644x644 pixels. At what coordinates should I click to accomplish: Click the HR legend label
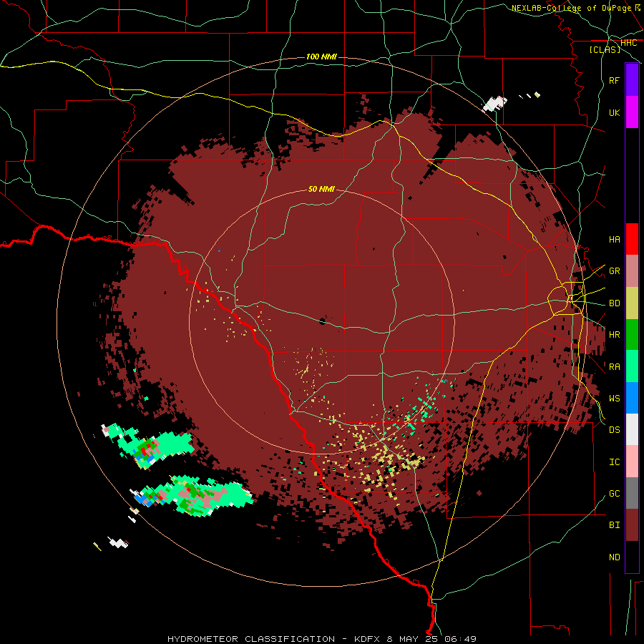(614, 335)
